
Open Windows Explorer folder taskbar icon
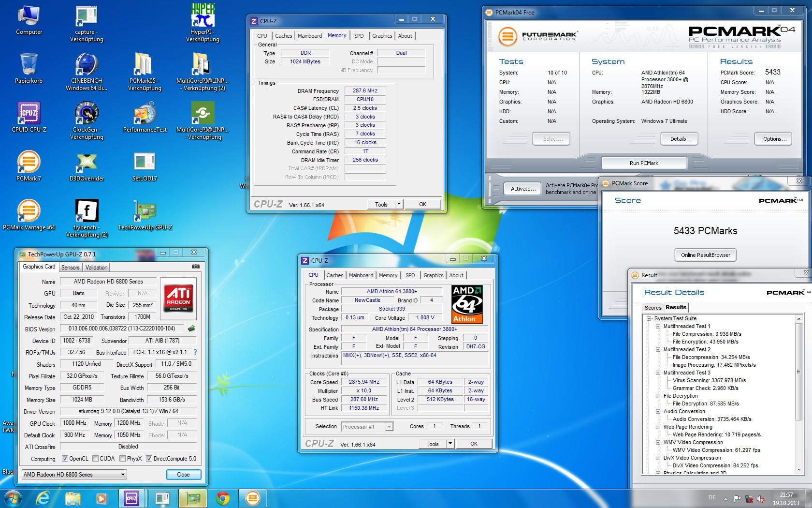pyautogui.click(x=72, y=498)
